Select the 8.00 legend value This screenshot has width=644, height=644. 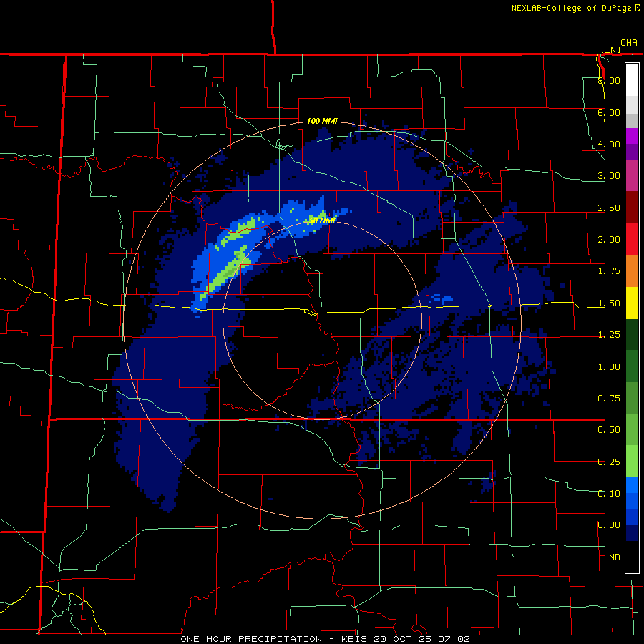[x=609, y=80]
